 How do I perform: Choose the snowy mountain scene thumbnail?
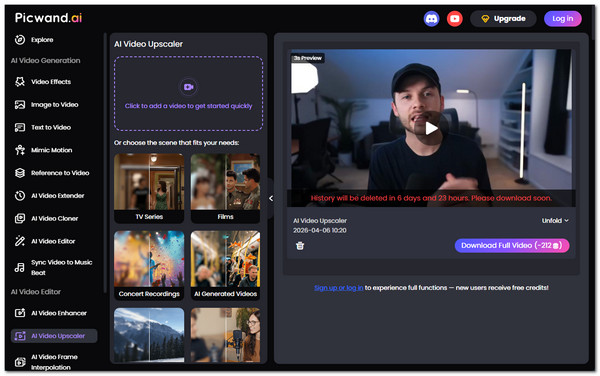pos(149,335)
